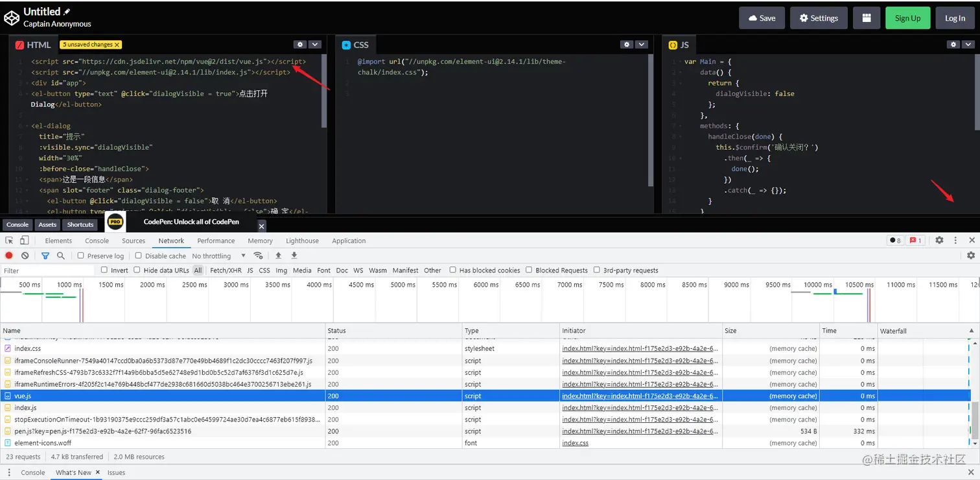Filter requests by CSS type

pyautogui.click(x=264, y=270)
